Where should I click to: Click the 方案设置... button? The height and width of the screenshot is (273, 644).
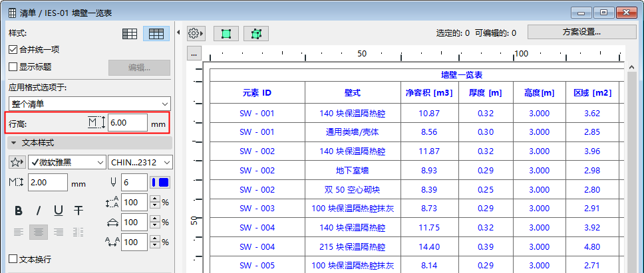pyautogui.click(x=581, y=32)
